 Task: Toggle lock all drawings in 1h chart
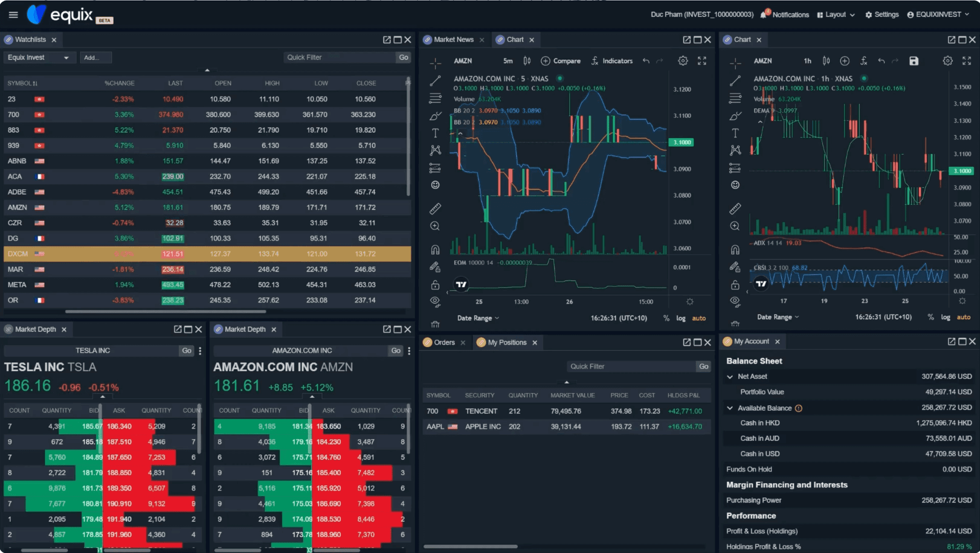735,285
